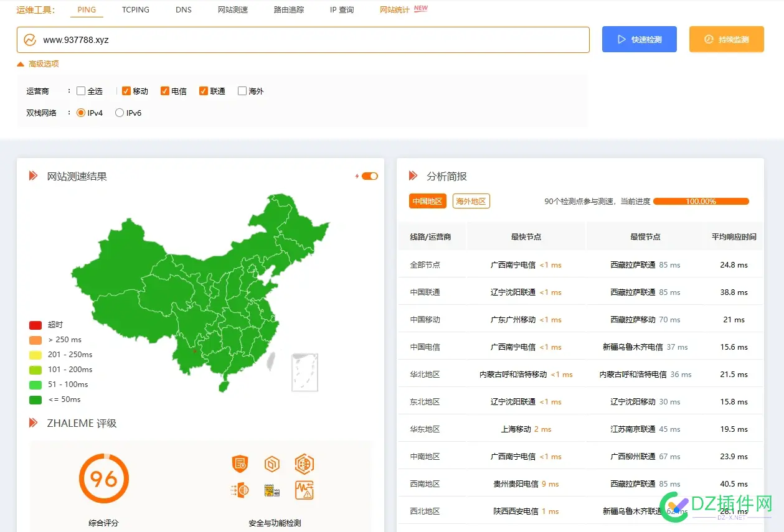Image resolution: width=784 pixels, height=532 pixels.
Task: Click the orange 100.00% progress bar
Action: coord(702,201)
